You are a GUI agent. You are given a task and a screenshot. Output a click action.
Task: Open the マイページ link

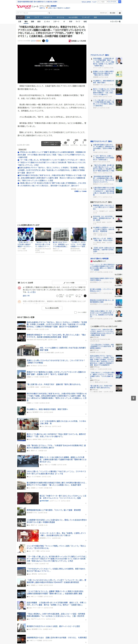coord(103,13)
